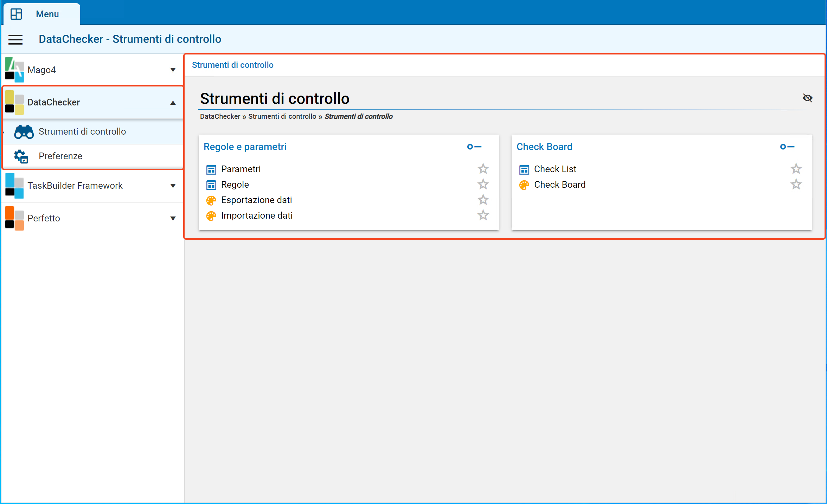Open the Mago4 module entry

pyautogui.click(x=92, y=70)
